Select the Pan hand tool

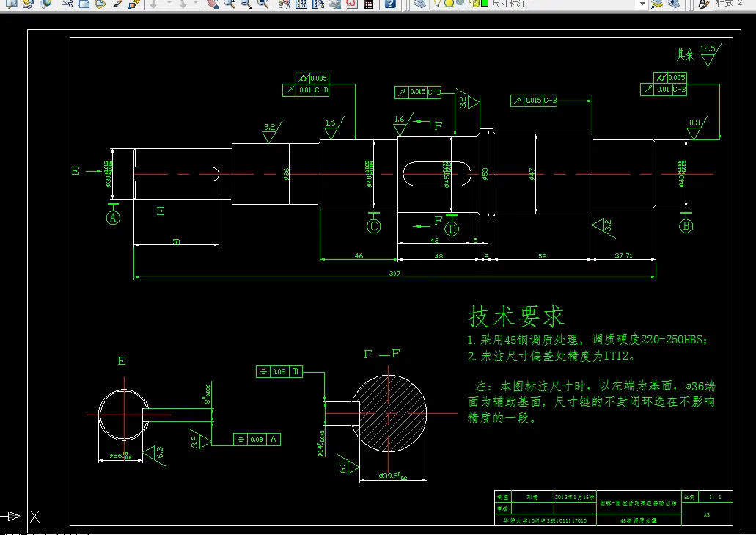click(213, 4)
